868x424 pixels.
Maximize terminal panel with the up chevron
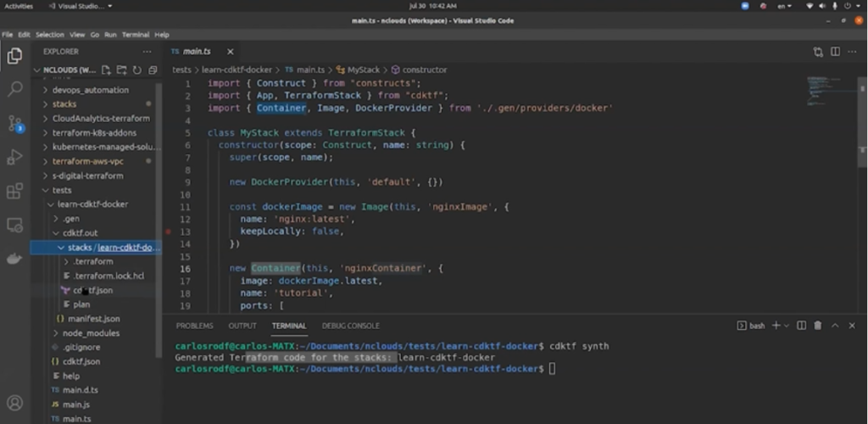837,326
